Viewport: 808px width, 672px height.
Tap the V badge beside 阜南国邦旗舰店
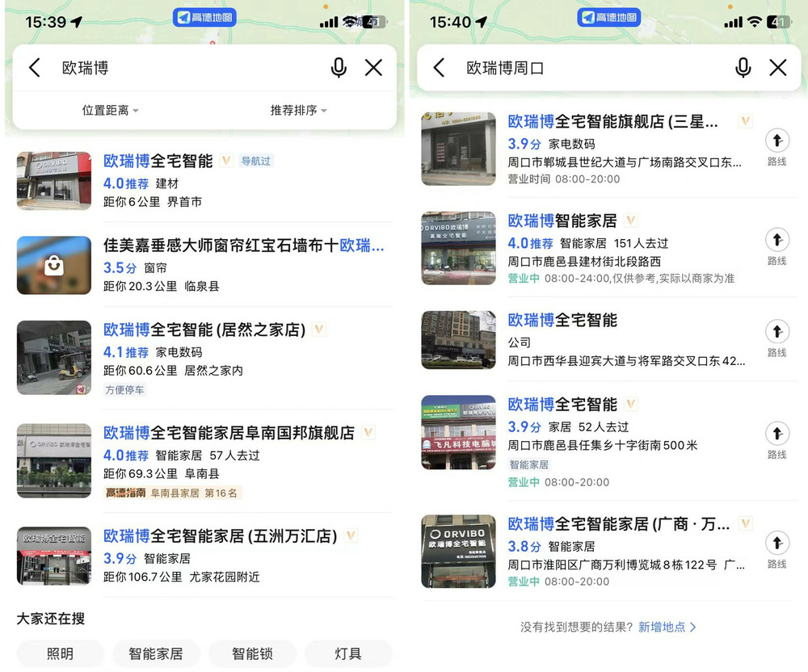pos(368,433)
